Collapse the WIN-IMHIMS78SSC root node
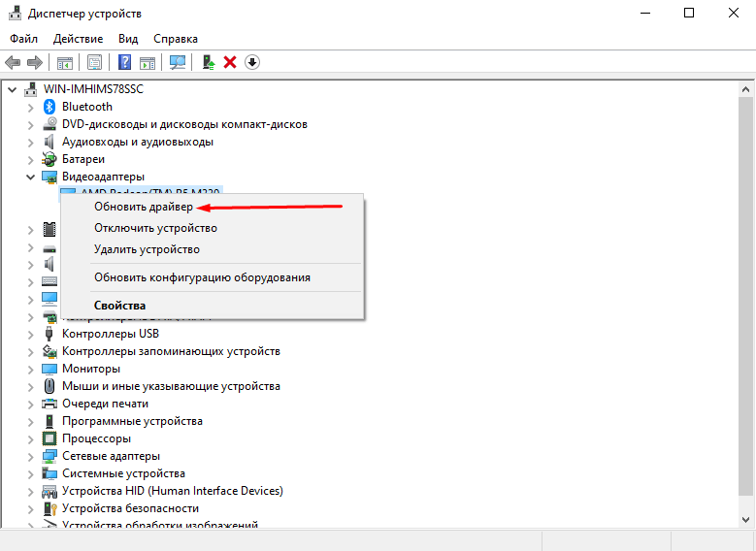Screen dimensions: 756x551 (x=13, y=89)
